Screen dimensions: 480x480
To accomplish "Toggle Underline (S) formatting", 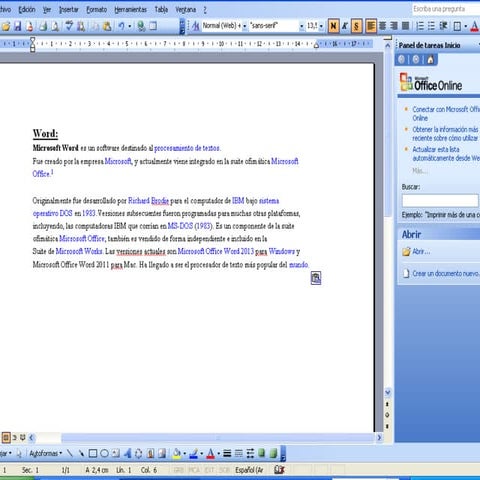I will point(356,26).
